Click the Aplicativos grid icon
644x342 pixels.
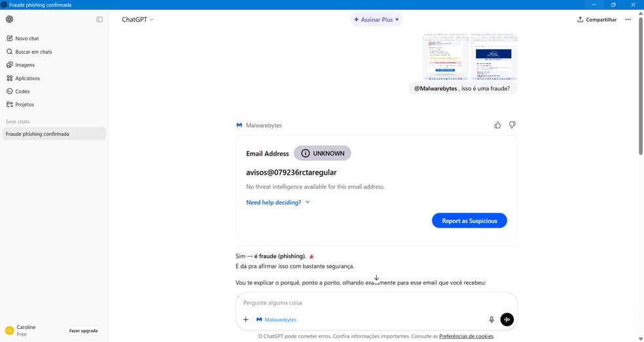pyautogui.click(x=9, y=78)
